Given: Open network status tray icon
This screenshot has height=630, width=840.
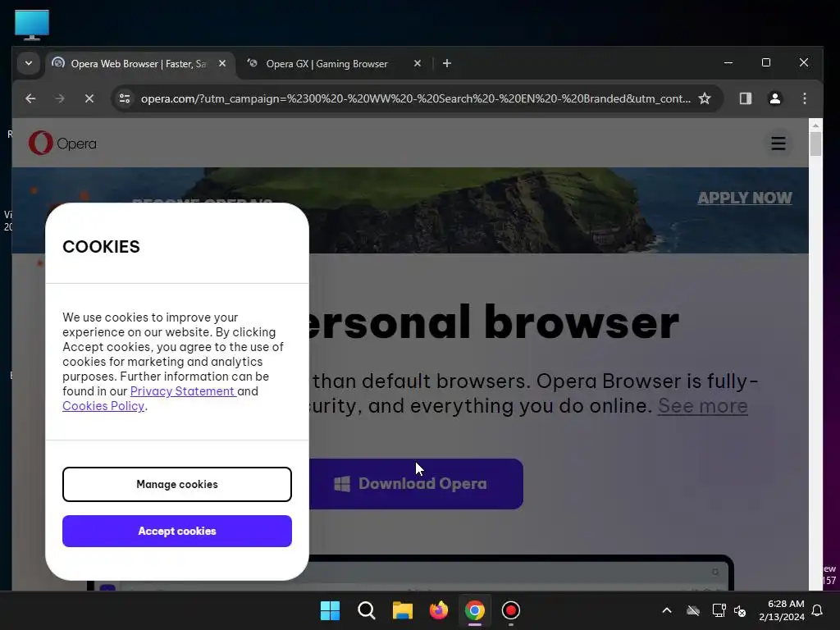Looking at the screenshot, I should point(719,610).
